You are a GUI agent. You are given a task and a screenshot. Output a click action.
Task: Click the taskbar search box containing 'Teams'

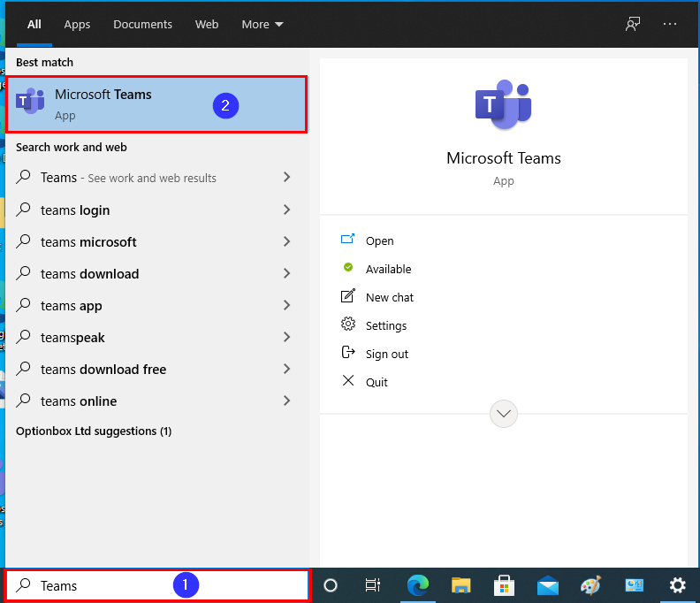(x=157, y=585)
